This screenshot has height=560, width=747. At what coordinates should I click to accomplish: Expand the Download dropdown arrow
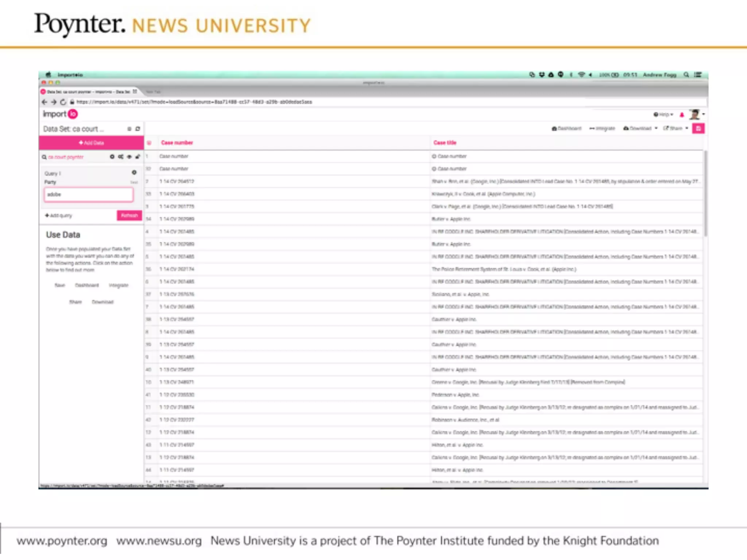656,128
